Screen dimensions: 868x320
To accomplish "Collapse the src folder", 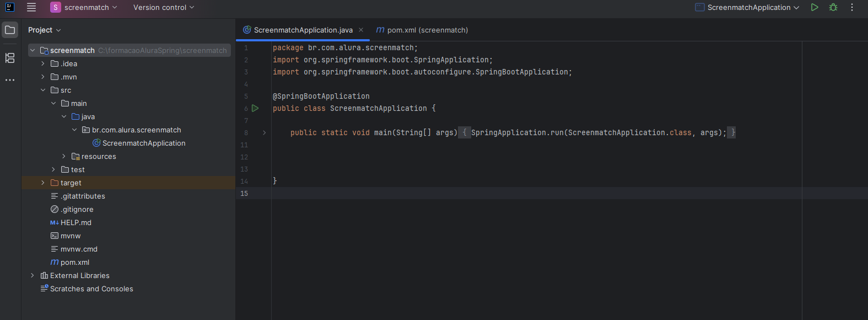I will click(43, 90).
